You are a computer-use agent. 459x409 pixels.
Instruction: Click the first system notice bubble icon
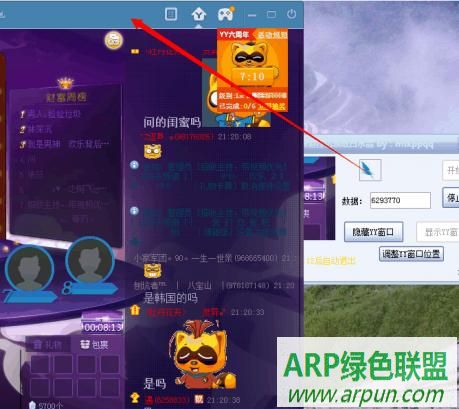[x=134, y=165]
